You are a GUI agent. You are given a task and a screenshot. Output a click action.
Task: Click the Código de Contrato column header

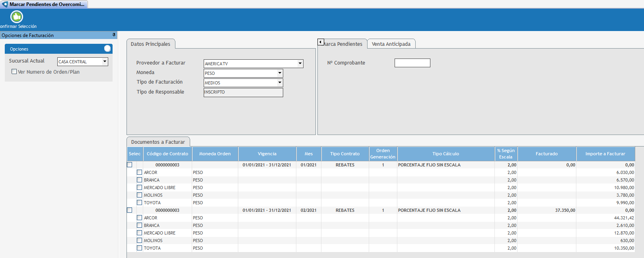point(167,154)
